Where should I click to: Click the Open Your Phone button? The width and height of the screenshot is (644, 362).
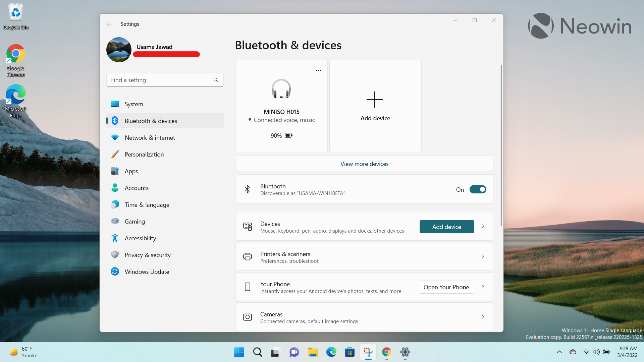click(446, 287)
